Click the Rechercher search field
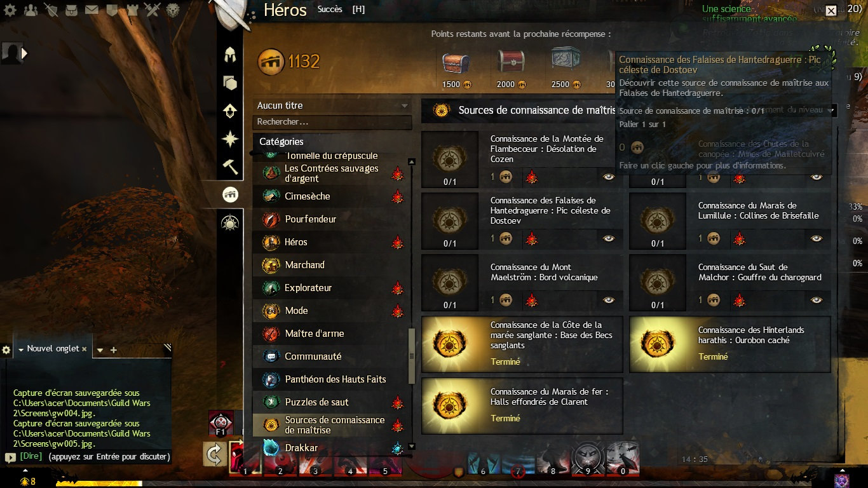 [x=332, y=122]
